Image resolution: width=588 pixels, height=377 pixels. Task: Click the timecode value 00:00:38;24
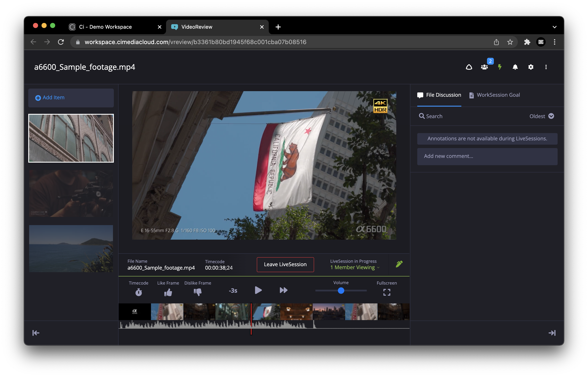coord(219,268)
